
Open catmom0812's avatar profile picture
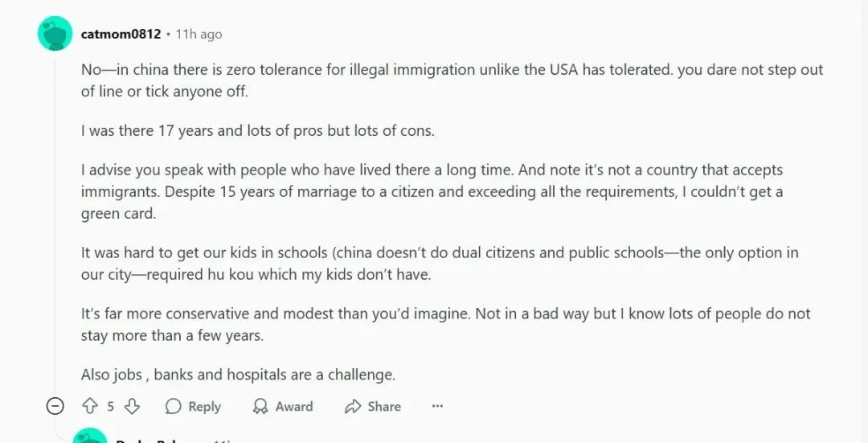click(x=55, y=34)
